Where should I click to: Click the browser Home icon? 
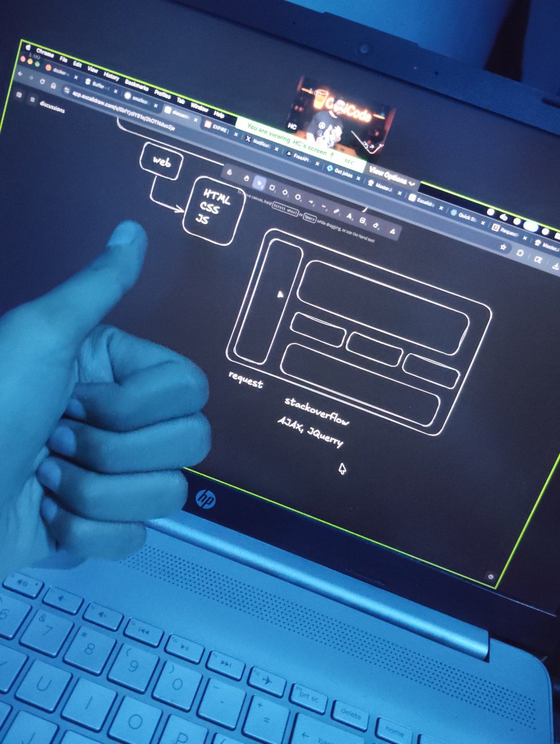[x=53, y=86]
